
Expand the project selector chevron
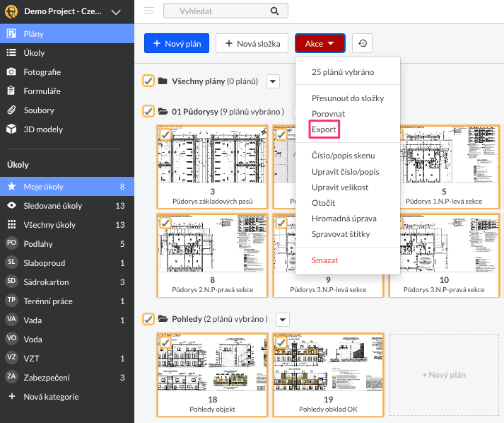point(116,12)
